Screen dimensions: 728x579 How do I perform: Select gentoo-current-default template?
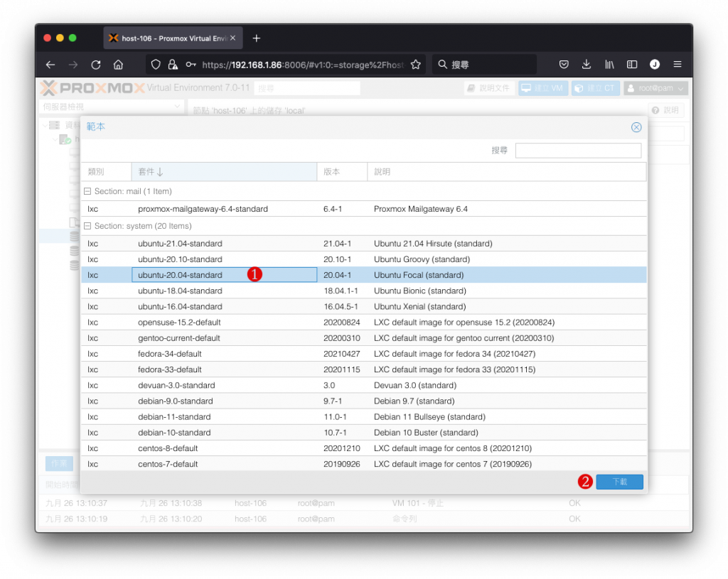click(363, 338)
